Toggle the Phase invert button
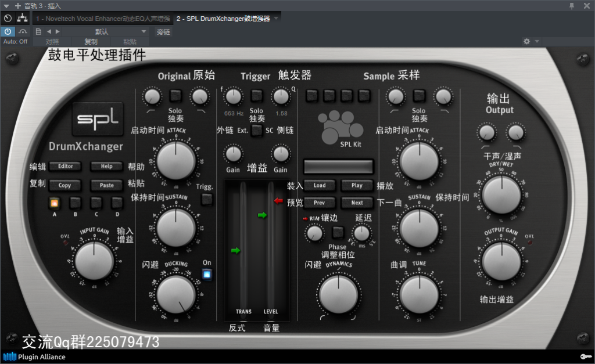The width and height of the screenshot is (595, 364). (x=338, y=232)
